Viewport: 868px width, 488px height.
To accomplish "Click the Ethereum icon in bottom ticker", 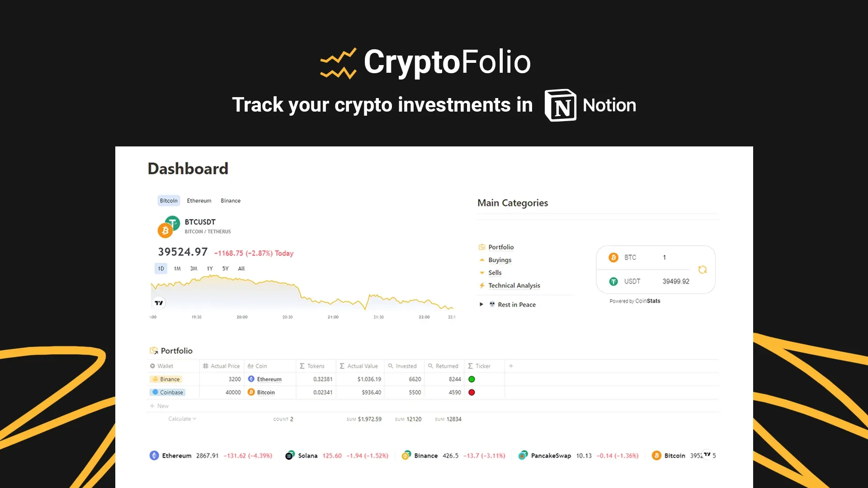I will [x=154, y=455].
